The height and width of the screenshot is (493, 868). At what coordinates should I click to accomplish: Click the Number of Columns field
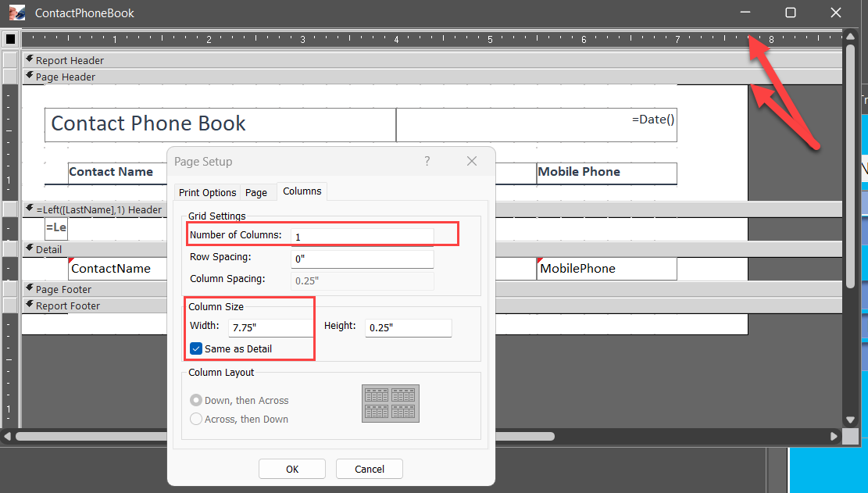[362, 237]
